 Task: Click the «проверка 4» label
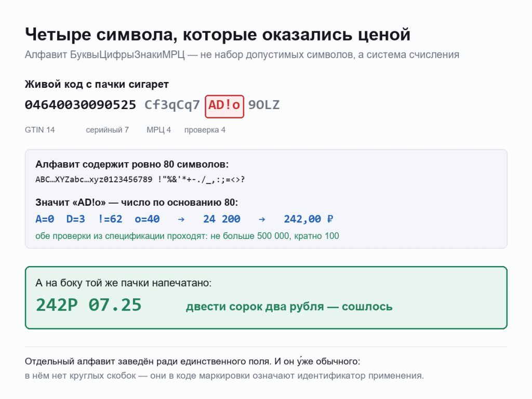tap(205, 130)
